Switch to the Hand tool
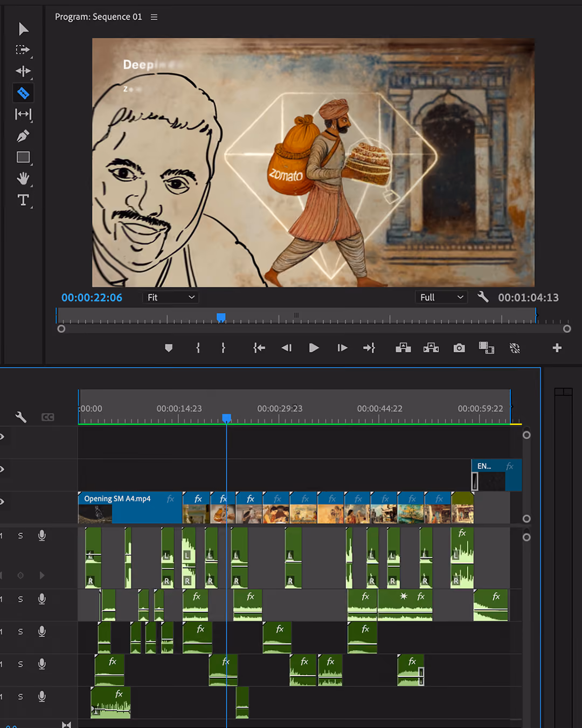The image size is (582, 728). tap(23, 178)
